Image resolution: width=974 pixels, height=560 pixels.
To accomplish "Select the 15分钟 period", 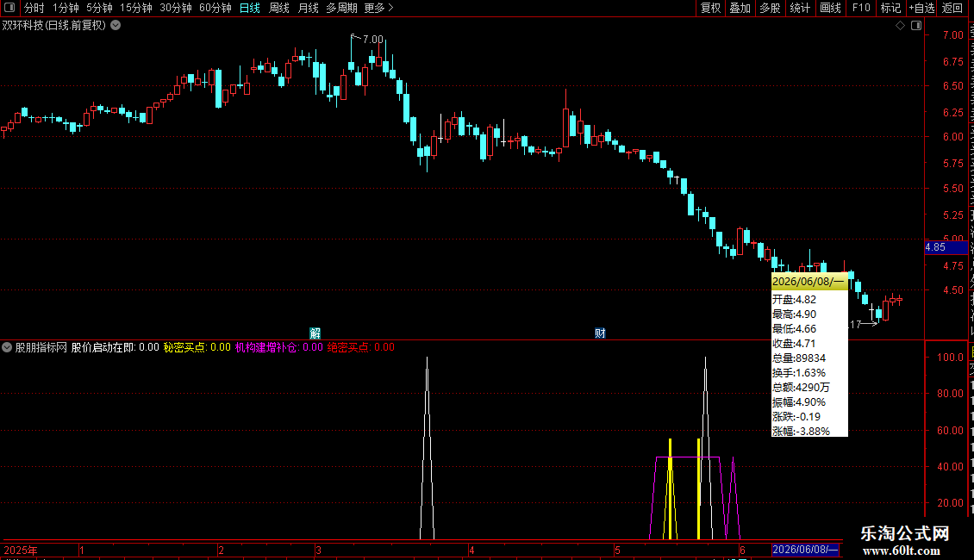I will [136, 8].
